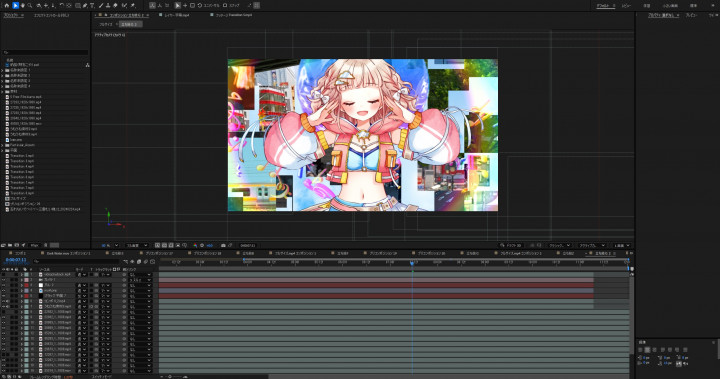Switch to the Dark Noise.mov composition timeline tab

point(68,253)
